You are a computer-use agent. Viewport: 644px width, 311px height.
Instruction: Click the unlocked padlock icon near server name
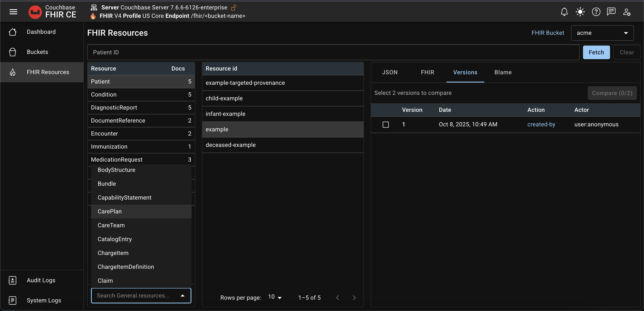point(234,7)
